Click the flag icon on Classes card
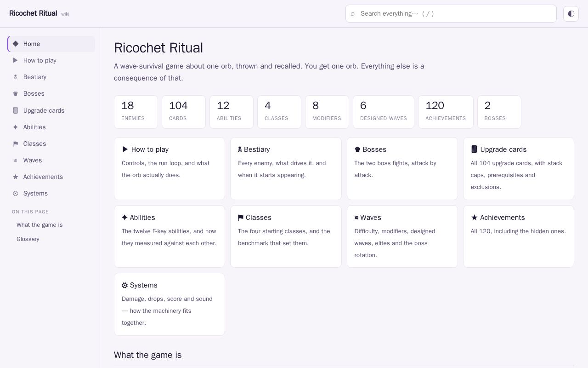588x368 pixels. 241,218
